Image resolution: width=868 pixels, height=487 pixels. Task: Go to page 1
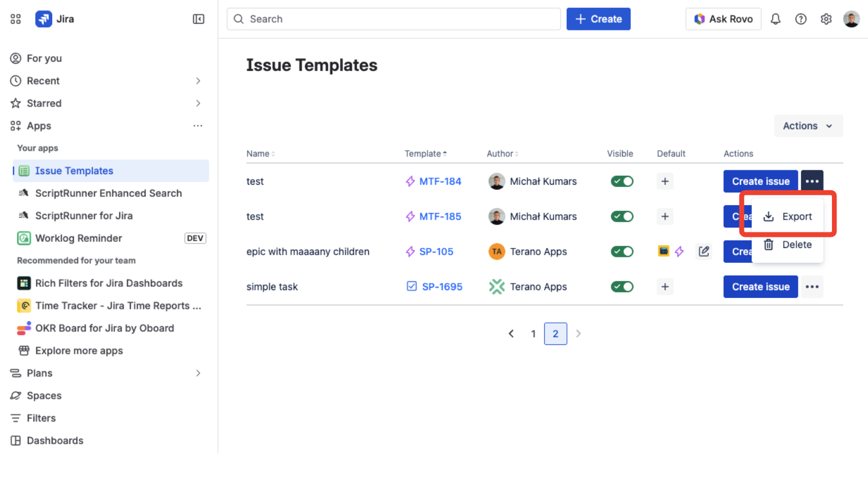(x=533, y=333)
